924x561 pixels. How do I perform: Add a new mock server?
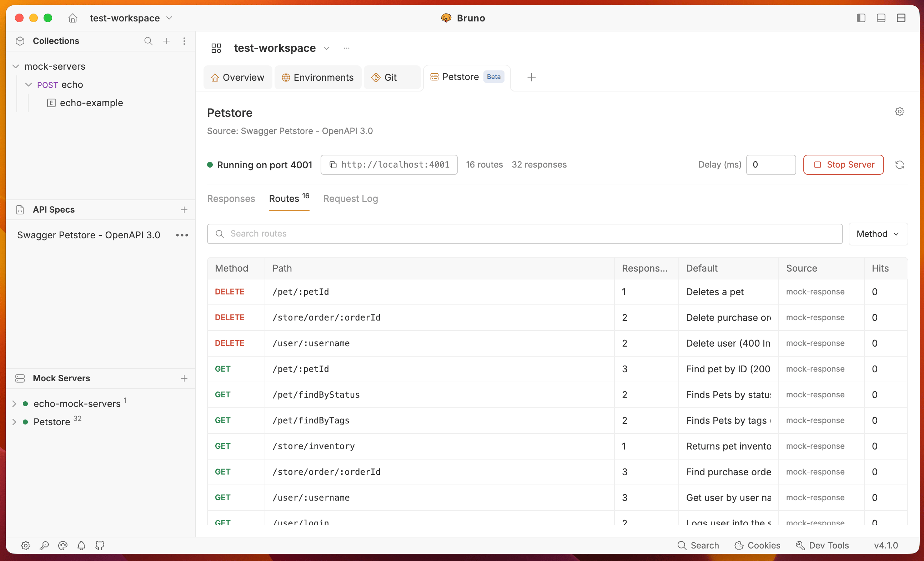[x=184, y=378]
